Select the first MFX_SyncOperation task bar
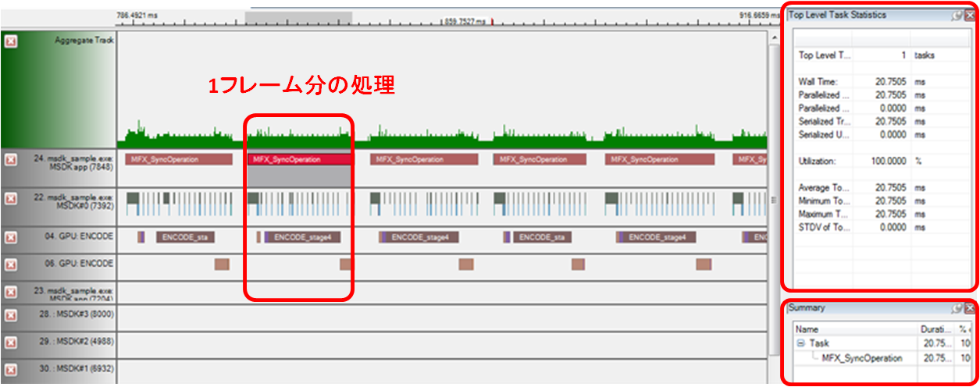Viewport: 980px width, 387px height. coord(178,159)
